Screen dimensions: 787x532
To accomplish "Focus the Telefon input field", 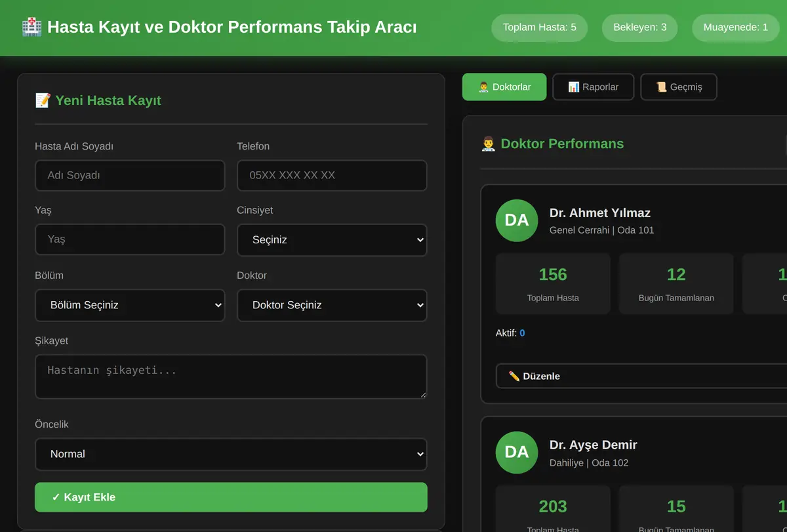I will (x=332, y=176).
